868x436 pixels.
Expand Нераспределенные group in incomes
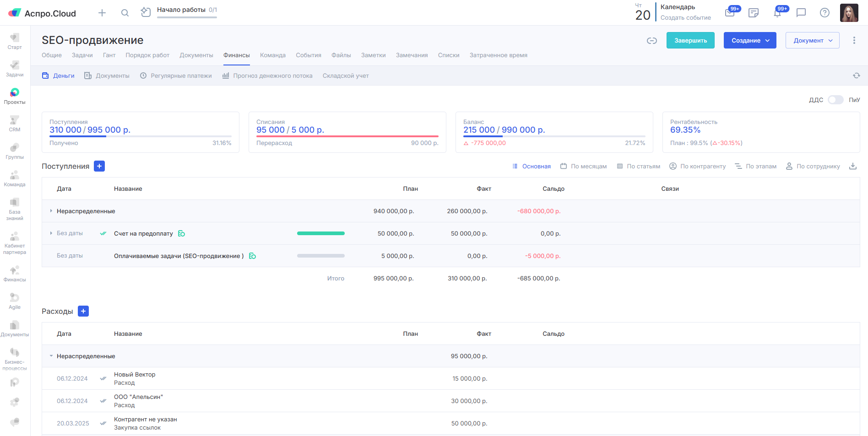(51, 211)
